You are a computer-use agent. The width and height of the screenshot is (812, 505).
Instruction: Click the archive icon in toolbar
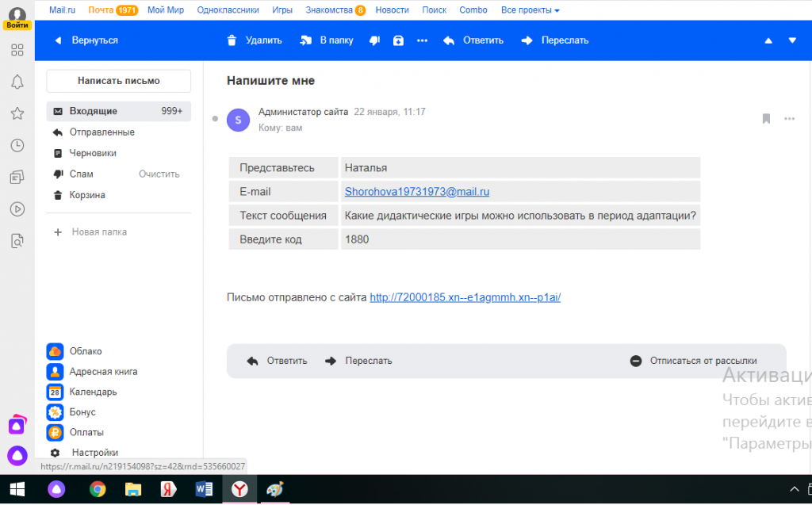(x=398, y=40)
